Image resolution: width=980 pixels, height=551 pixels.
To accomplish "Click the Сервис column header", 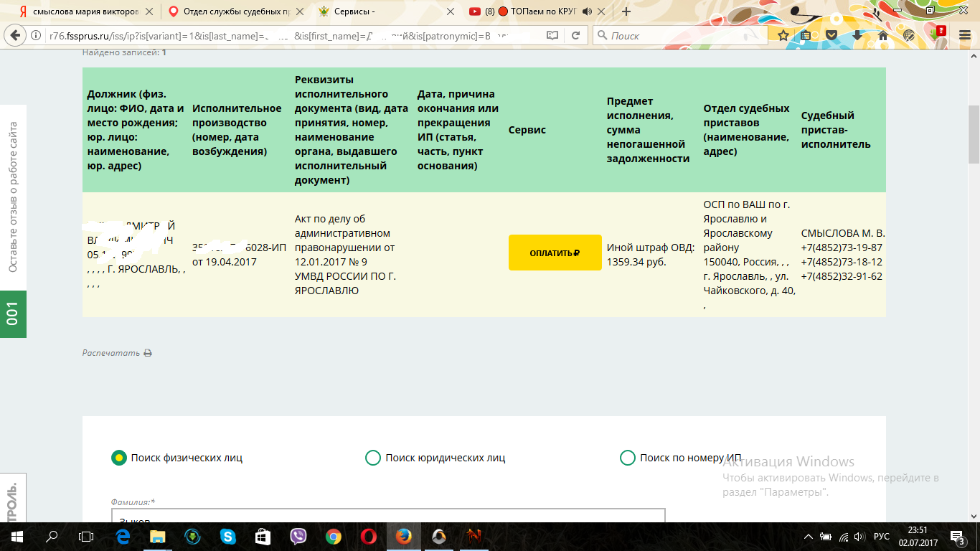I will click(527, 130).
